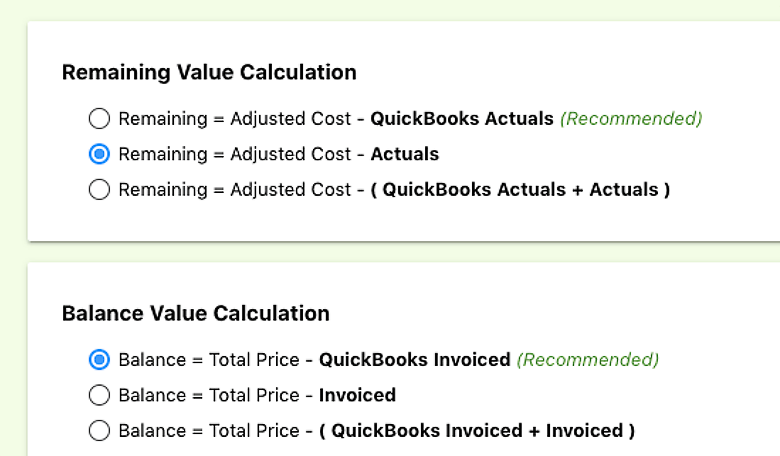Choose the Balance = Total Price - Invoiced radio
Screen dimensions: 780x456
(99, 395)
